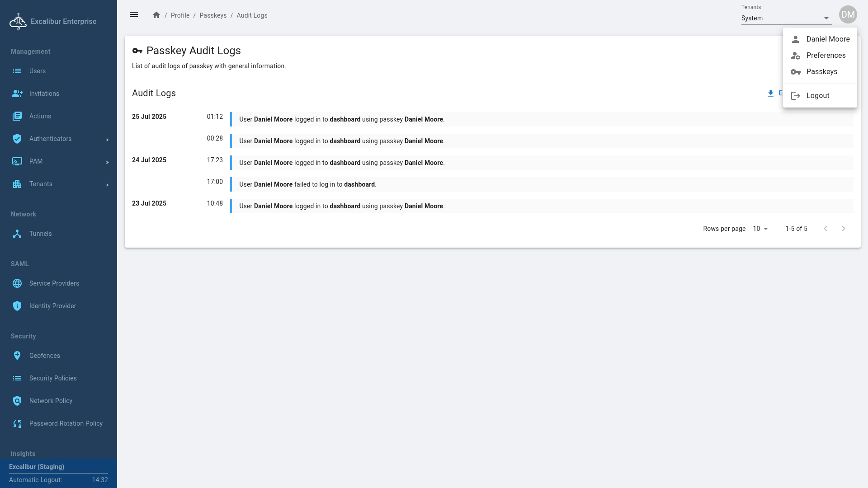
Task: Click the hamburger menu icon
Action: click(134, 15)
